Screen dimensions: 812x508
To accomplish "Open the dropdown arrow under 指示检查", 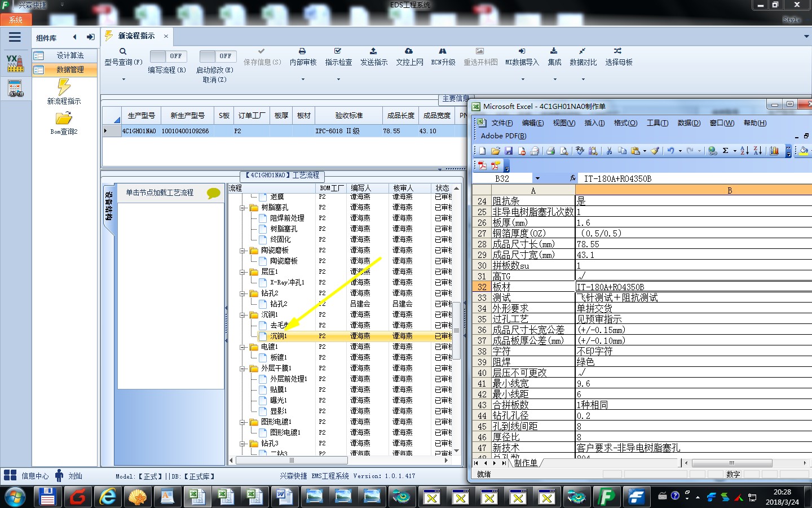I will coord(338,80).
